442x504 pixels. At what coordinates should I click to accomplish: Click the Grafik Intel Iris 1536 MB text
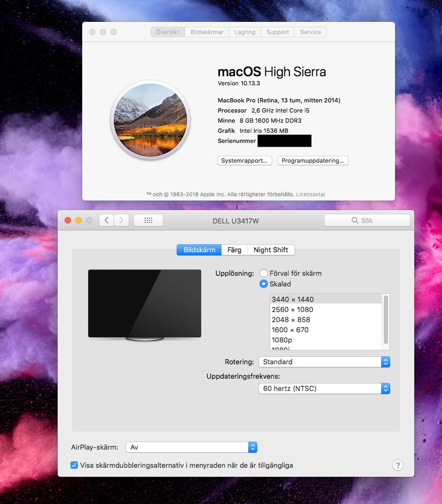point(253,131)
